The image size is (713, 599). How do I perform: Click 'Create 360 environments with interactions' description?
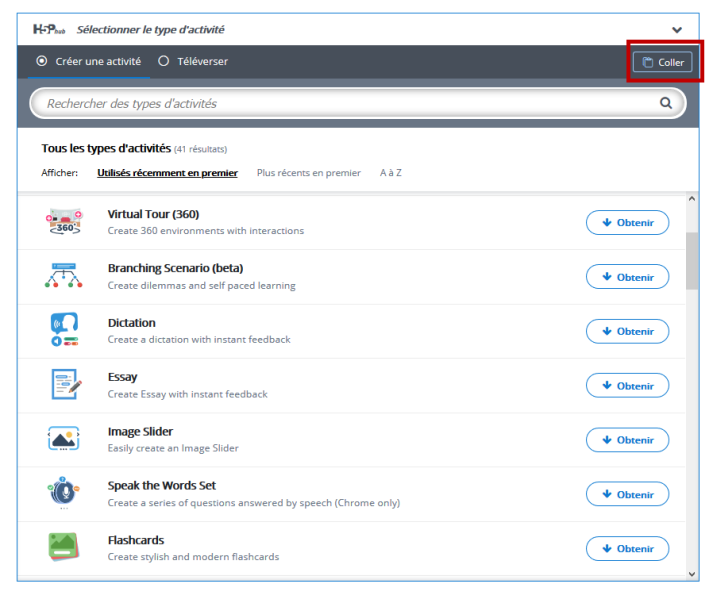(206, 231)
